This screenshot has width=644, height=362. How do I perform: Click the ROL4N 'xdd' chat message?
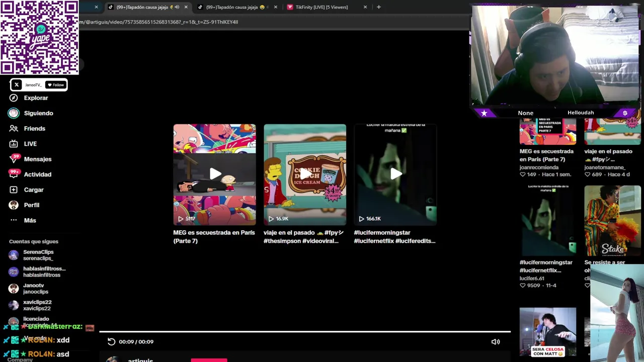38,340
